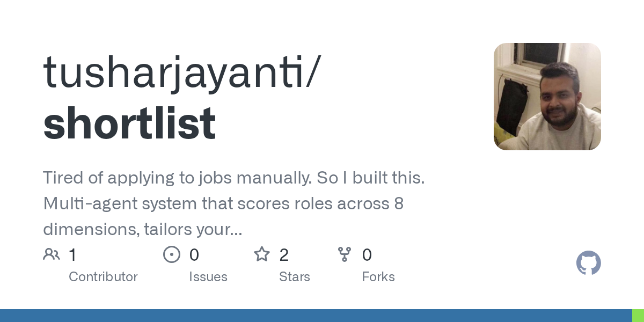Click the issues count 0
This screenshot has width=644, height=322.
[194, 255]
